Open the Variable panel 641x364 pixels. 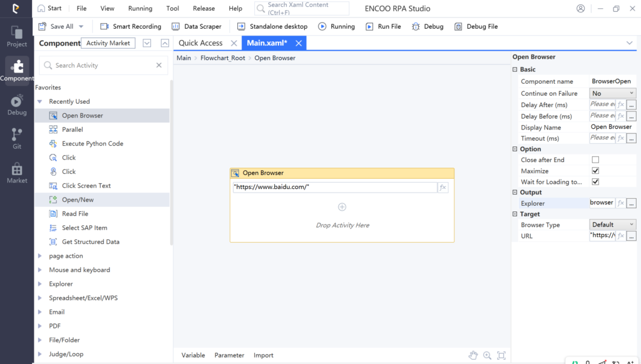point(193,355)
